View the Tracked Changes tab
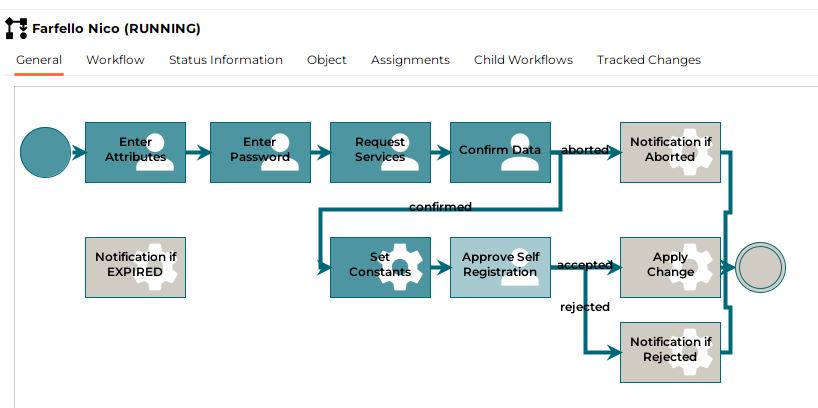This screenshot has width=818, height=408. coord(648,60)
